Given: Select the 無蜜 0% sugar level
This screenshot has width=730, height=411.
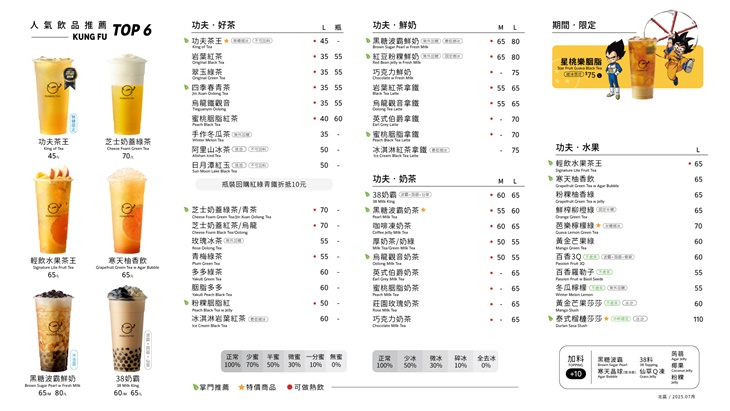Looking at the screenshot, I should [336, 361].
